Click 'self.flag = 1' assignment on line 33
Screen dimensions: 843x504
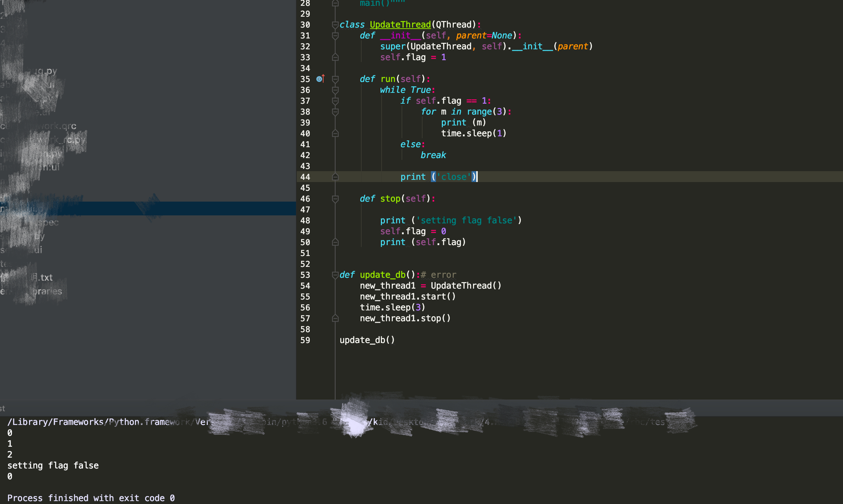[x=413, y=57]
